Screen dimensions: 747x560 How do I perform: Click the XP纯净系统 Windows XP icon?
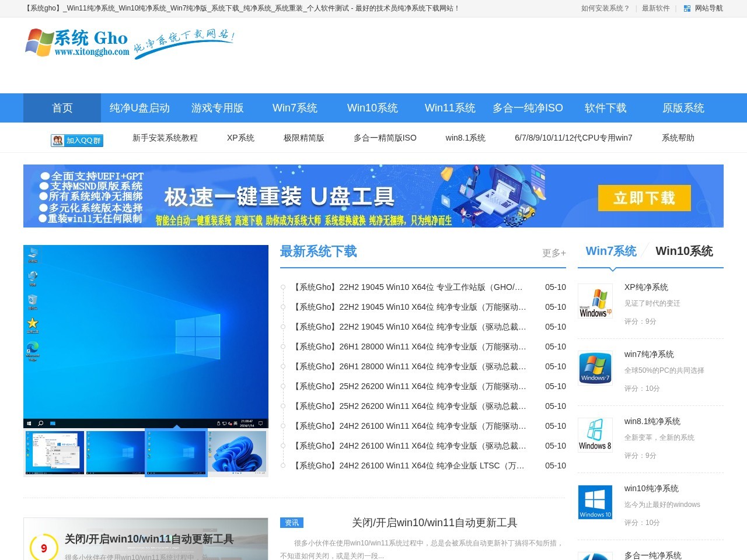(x=595, y=301)
